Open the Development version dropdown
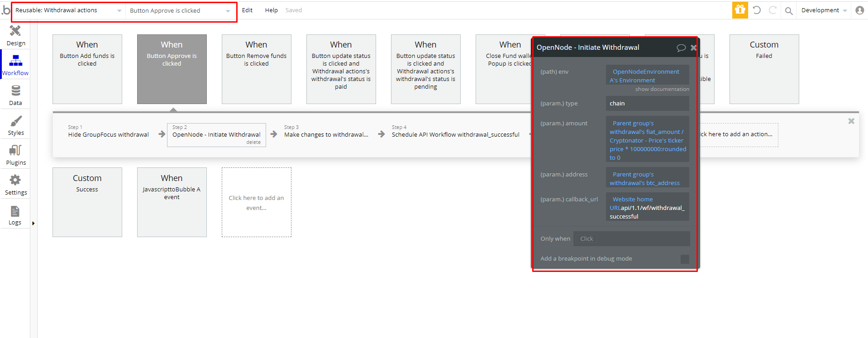The height and width of the screenshot is (338, 868). click(x=824, y=10)
